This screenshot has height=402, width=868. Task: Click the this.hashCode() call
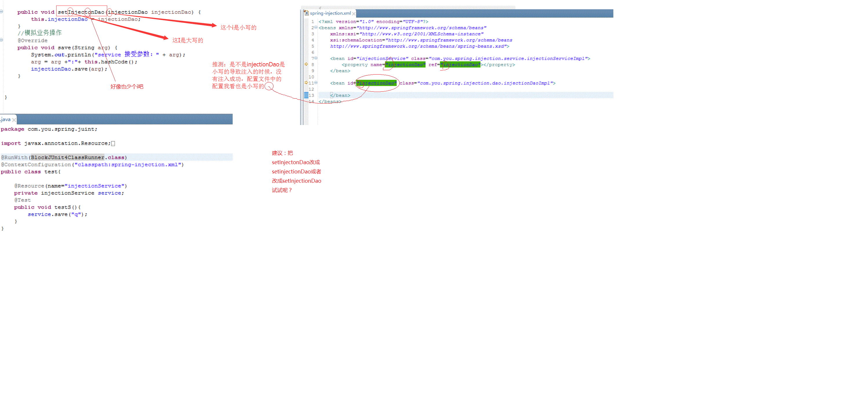coord(110,62)
